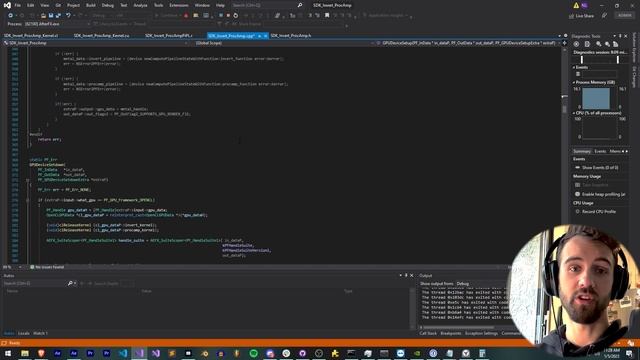Open the Global Scope dropdown
Image resolution: width=640 pixels, height=360 pixels.
pyautogui.click(x=283, y=43)
